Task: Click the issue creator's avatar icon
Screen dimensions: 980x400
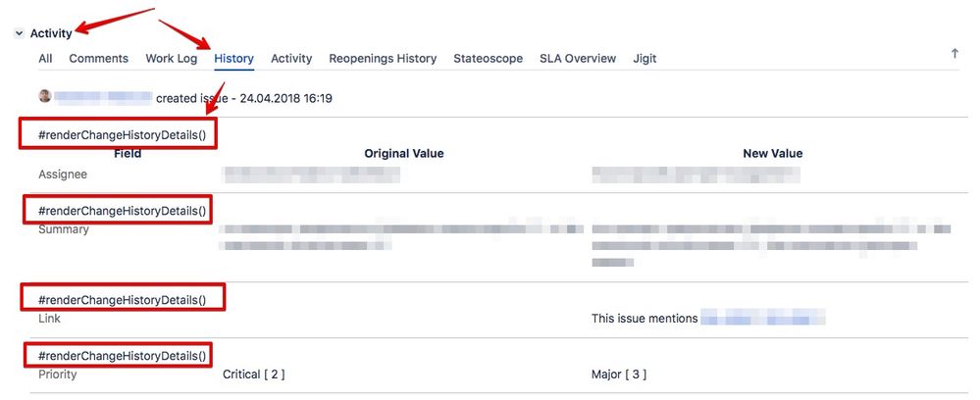Action: point(45,96)
